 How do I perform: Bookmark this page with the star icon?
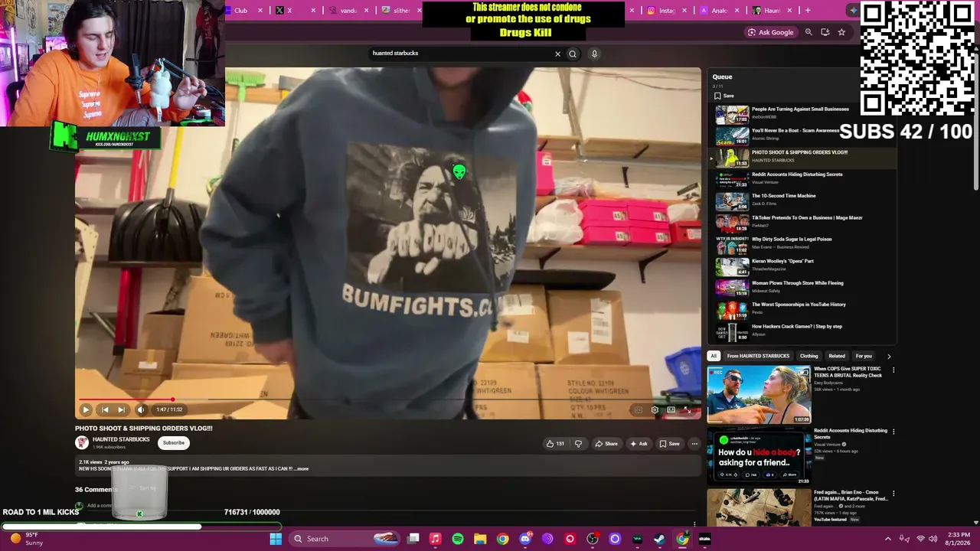(841, 32)
